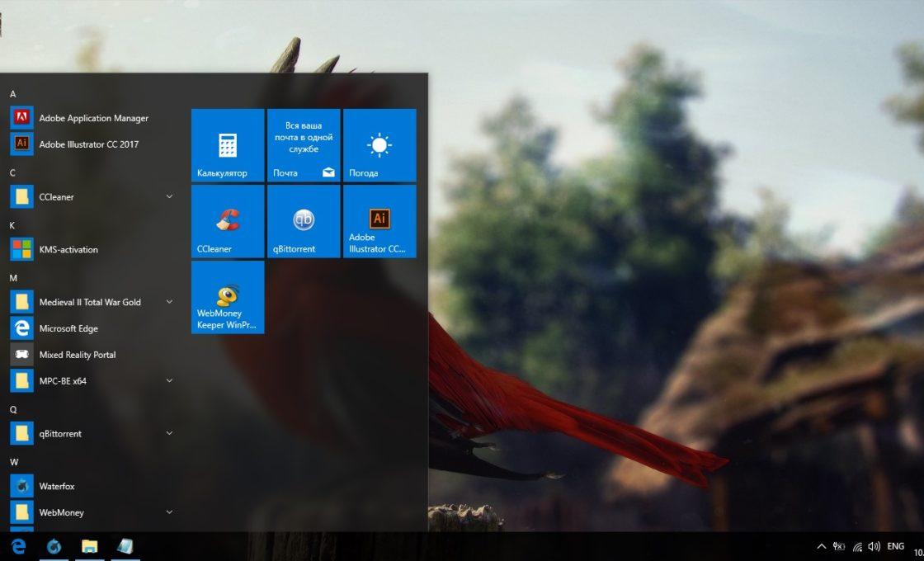The height and width of the screenshot is (561, 924).
Task: Launch CCleaner from its pinned tile
Action: pos(228,221)
